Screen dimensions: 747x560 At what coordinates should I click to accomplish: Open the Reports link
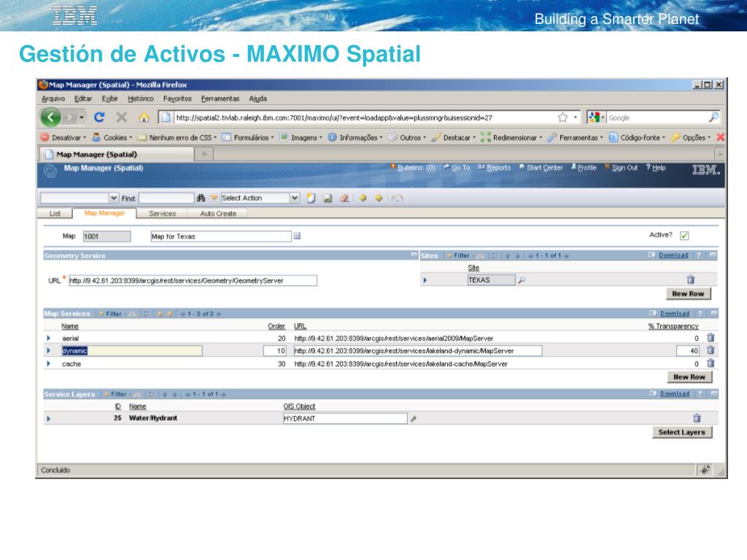click(498, 168)
